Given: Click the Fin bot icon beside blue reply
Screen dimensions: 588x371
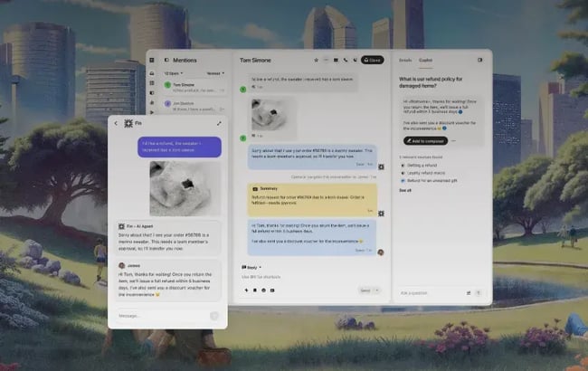Looking at the screenshot, I should (381, 166).
